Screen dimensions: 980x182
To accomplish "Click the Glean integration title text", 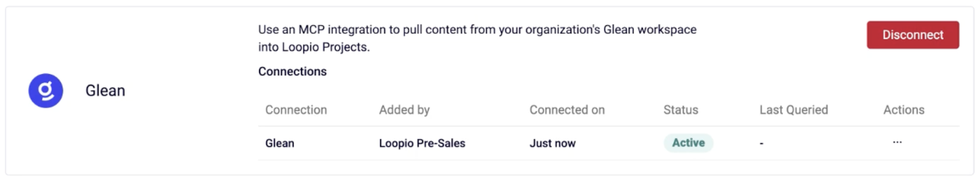I will [105, 90].
